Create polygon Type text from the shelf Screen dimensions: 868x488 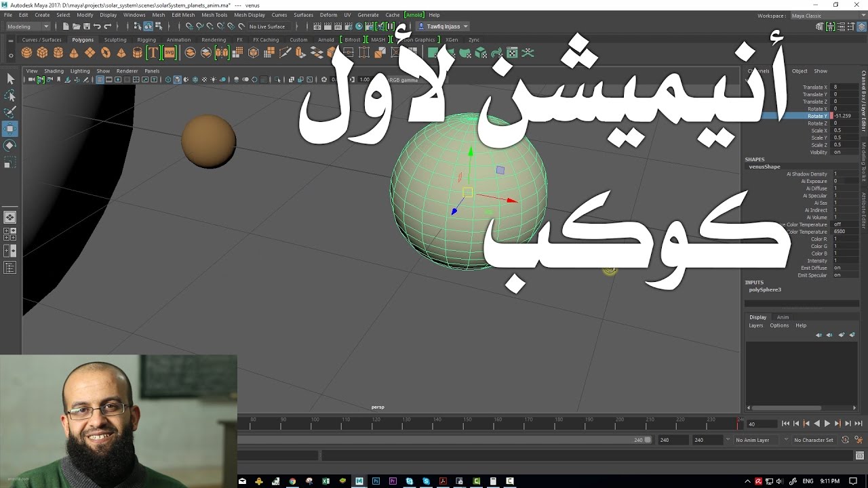point(153,53)
